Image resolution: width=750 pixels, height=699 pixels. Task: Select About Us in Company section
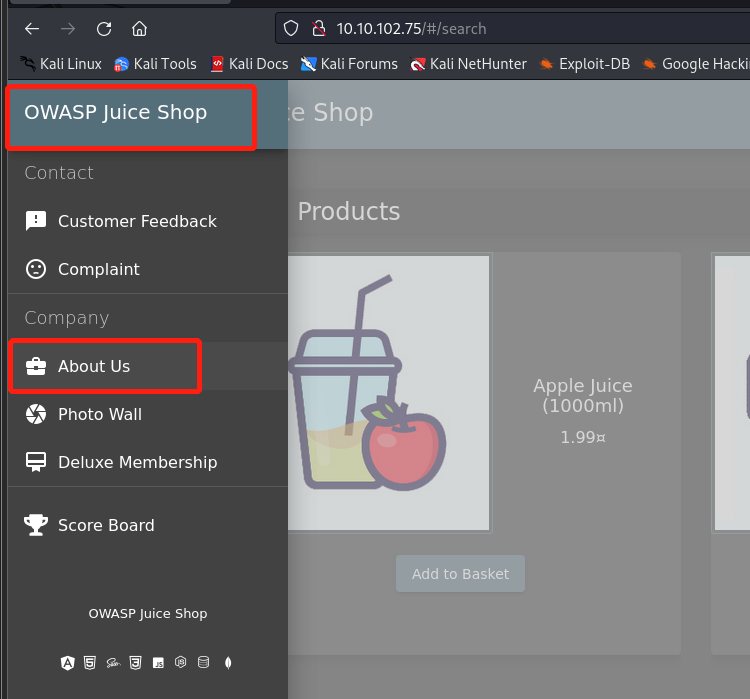coord(94,366)
